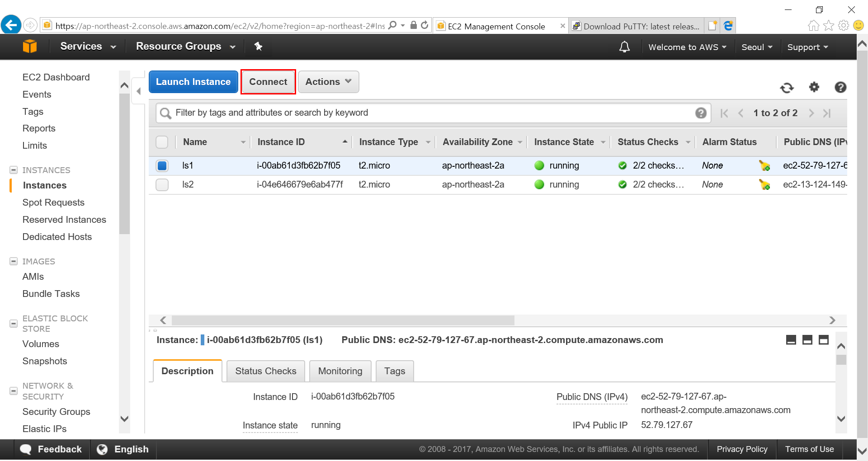
Task: Switch to the Status Checks tab
Action: pos(266,371)
